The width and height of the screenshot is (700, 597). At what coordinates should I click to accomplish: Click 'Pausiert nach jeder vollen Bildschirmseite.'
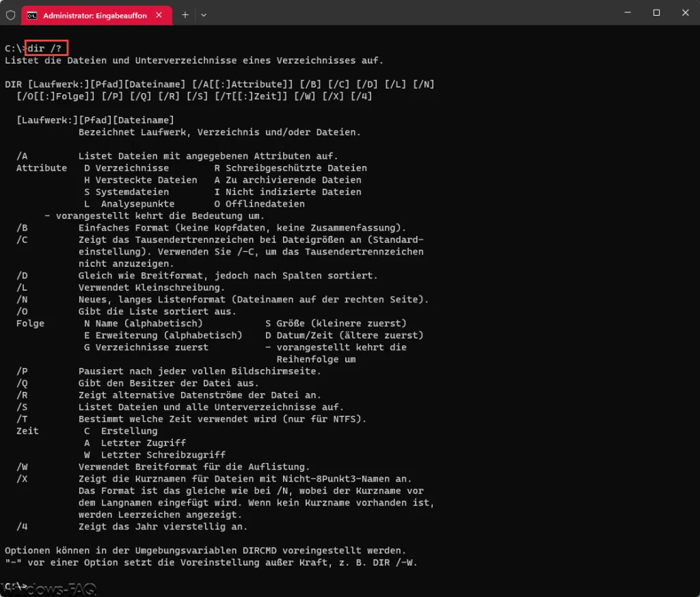(200, 371)
